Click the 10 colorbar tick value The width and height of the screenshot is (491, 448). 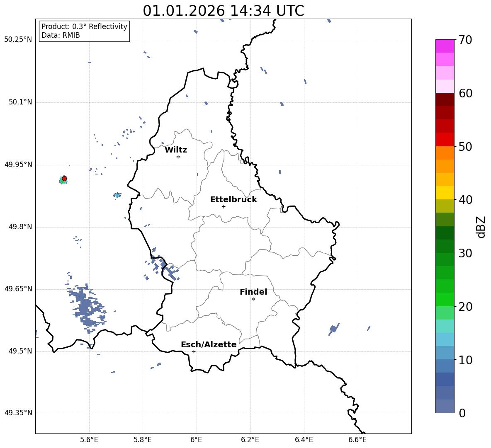click(465, 360)
